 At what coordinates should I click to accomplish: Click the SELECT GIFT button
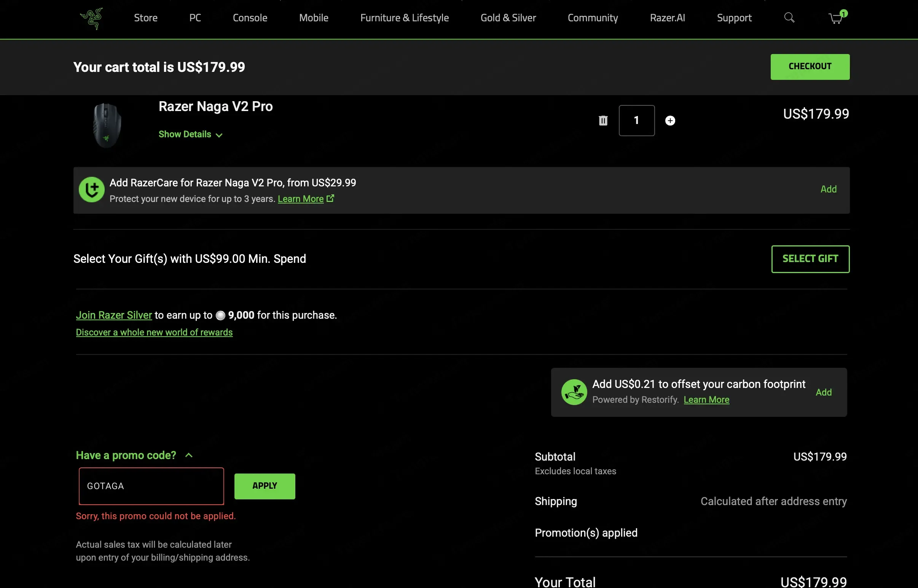pyautogui.click(x=810, y=259)
